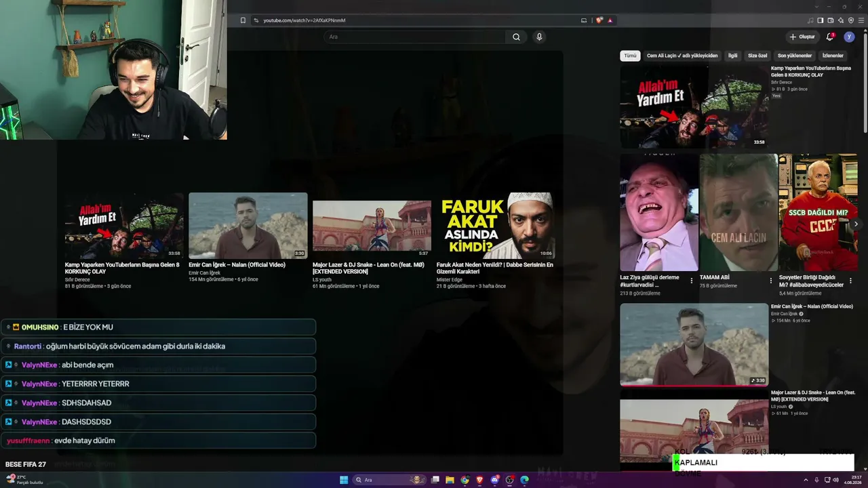Open 'Allah'ım Yardım Et' end-screen thumbnail
This screenshot has width=868, height=488.
pos(124,226)
